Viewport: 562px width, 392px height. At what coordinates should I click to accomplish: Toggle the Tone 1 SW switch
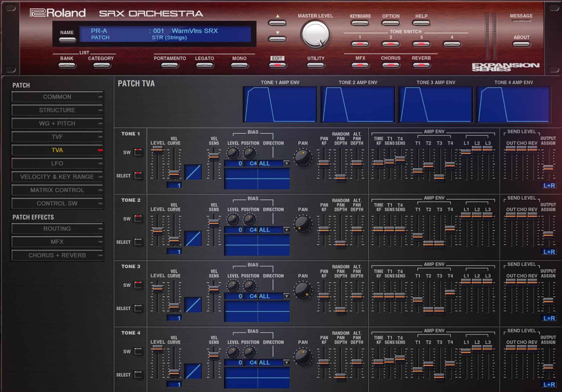(x=138, y=152)
